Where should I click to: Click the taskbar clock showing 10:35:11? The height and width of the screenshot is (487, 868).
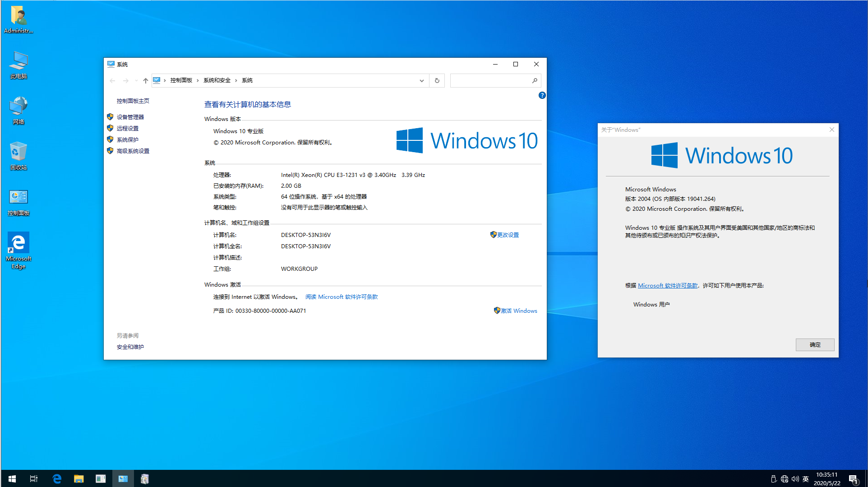tap(826, 479)
